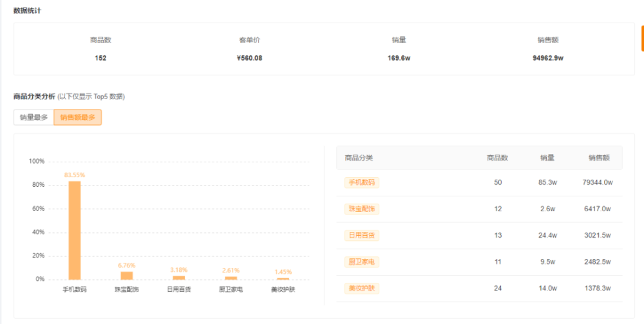The width and height of the screenshot is (644, 324).
Task: Click the 85.3w volume cell
Action: pyautogui.click(x=548, y=182)
